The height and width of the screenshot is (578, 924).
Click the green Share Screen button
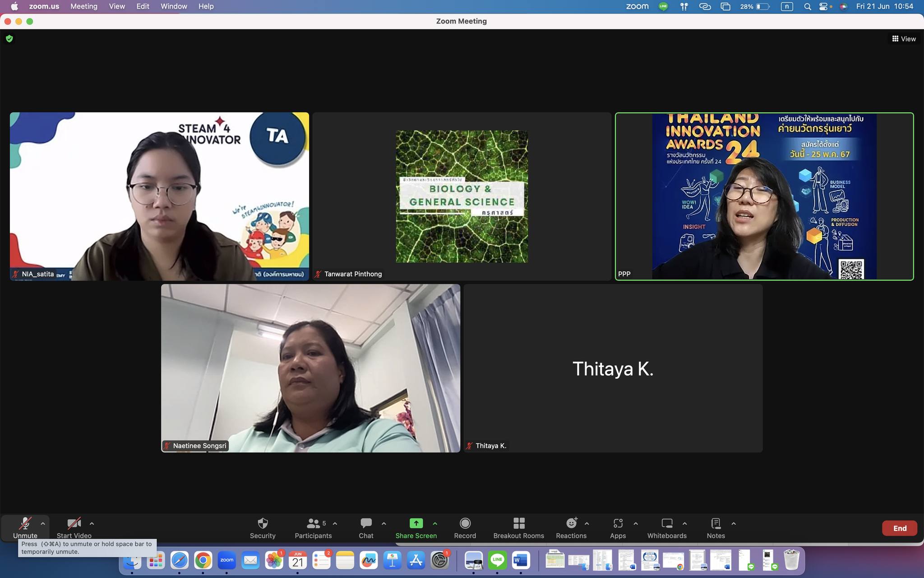(416, 523)
